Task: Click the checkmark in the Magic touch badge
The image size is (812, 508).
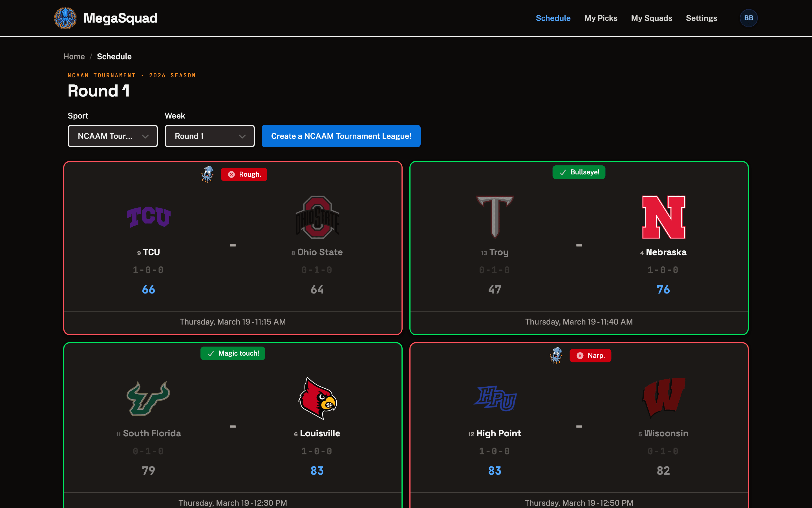Action: [x=211, y=353]
